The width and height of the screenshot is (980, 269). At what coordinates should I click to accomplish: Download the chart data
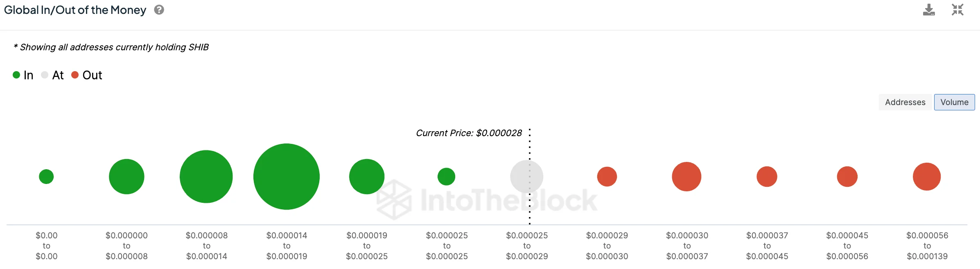tap(929, 10)
